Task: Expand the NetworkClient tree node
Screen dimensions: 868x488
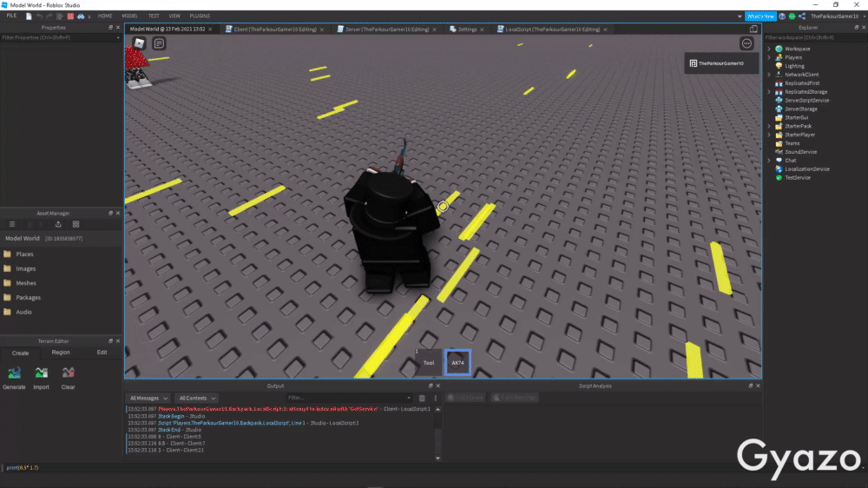Action: click(769, 75)
